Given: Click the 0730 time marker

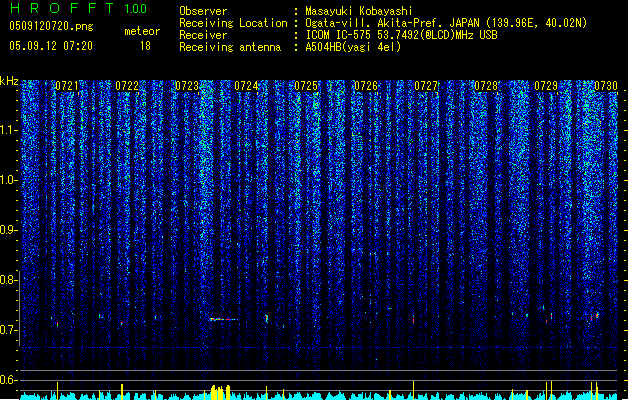Looking at the screenshot, I should click(x=606, y=86).
